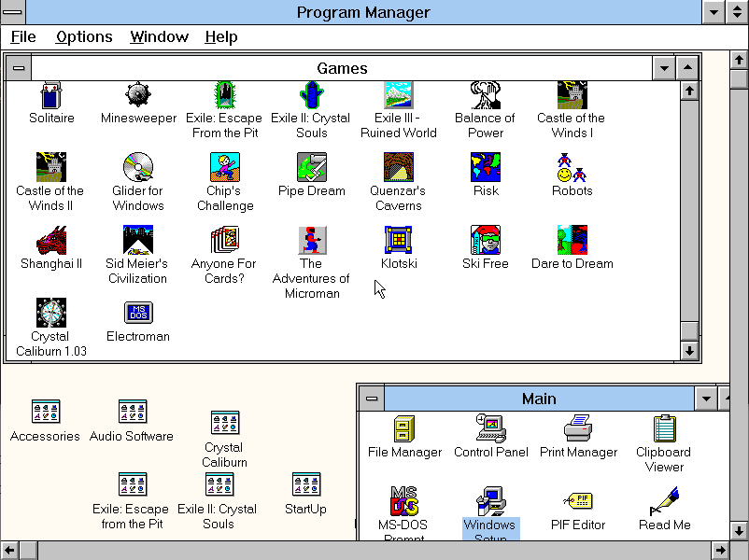Click the Klotski icon
Image resolution: width=749 pixels, height=560 pixels.
point(399,240)
